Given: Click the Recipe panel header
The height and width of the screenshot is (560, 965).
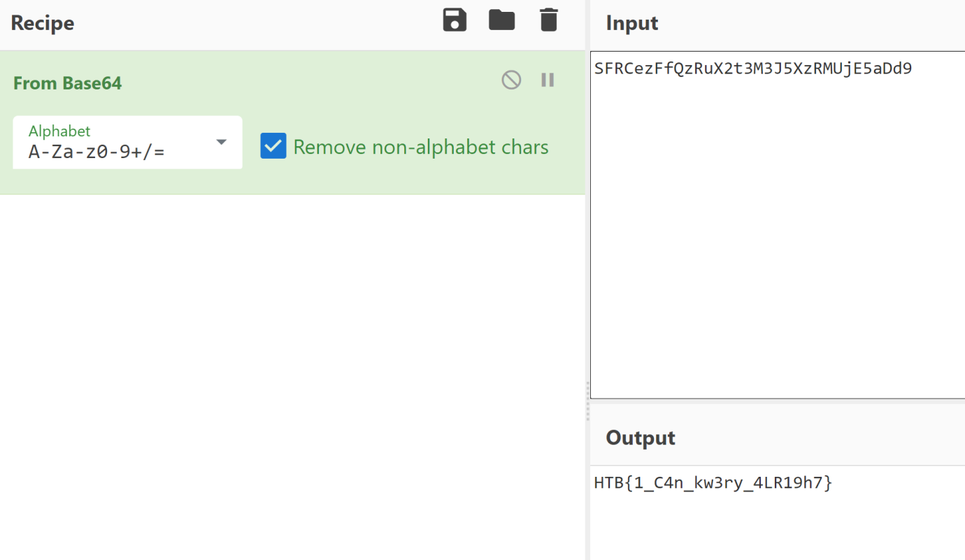Looking at the screenshot, I should 43,23.
